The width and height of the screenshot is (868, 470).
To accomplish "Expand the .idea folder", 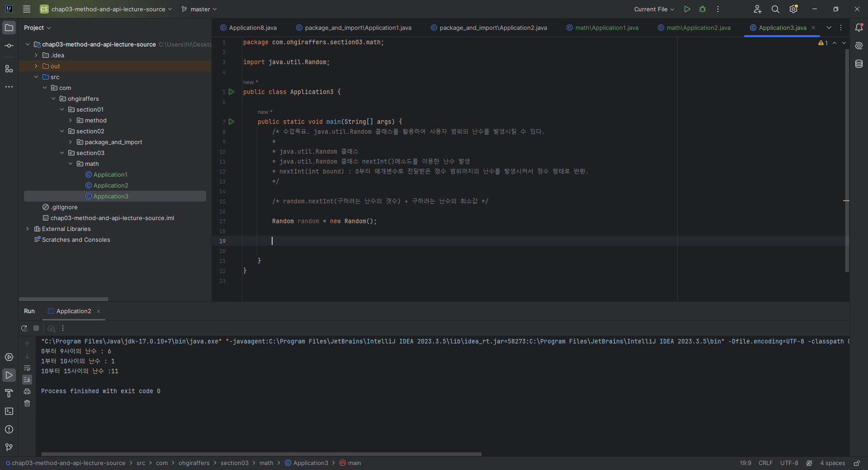I will point(36,55).
